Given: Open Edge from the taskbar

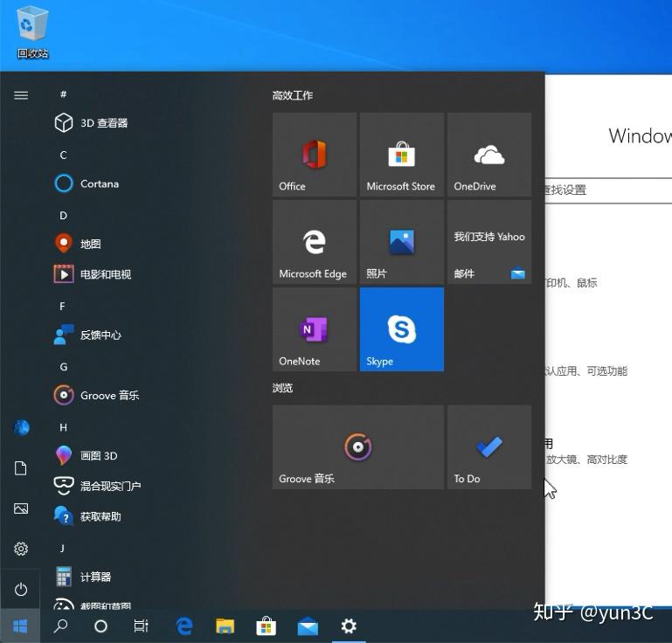Looking at the screenshot, I should [x=184, y=626].
